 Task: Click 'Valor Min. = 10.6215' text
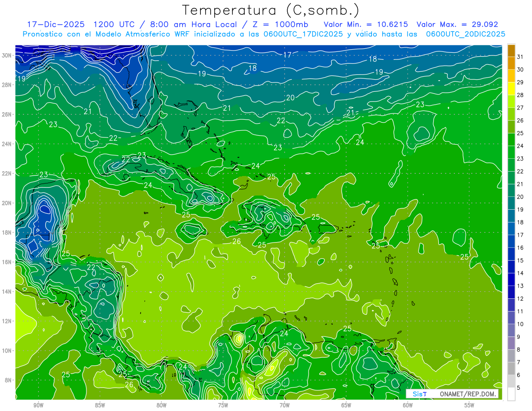[x=366, y=24]
